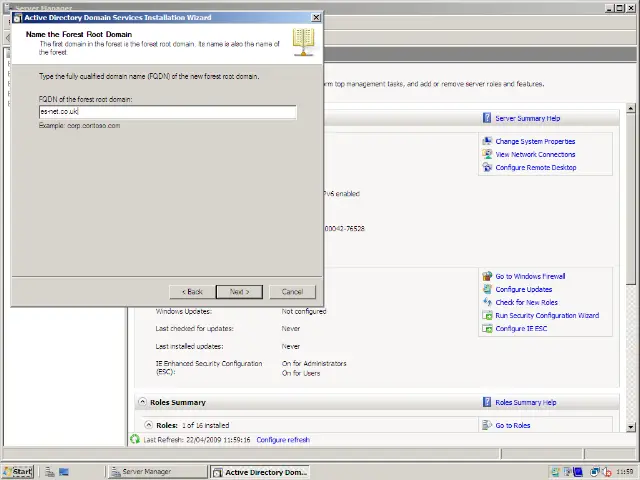Switch to Server Manager taskbar button
Viewport: 640px width, 480px height.
tap(158, 472)
